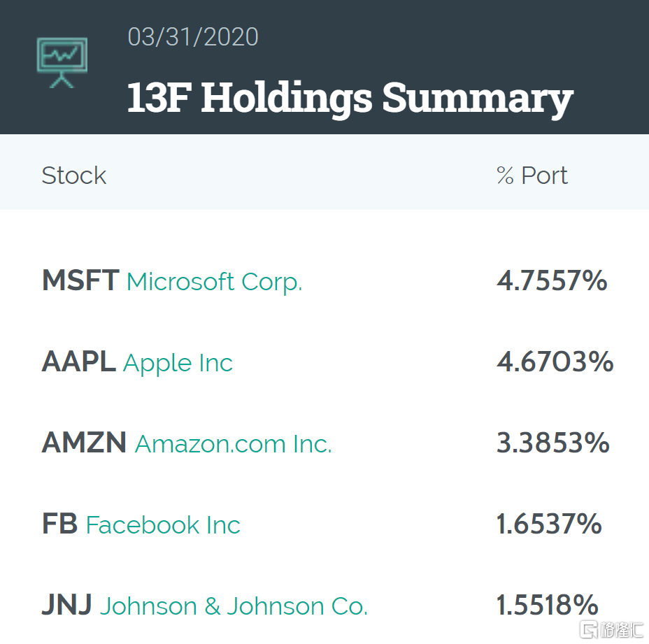Open the Johnson & Johnson Co. link

[234, 606]
